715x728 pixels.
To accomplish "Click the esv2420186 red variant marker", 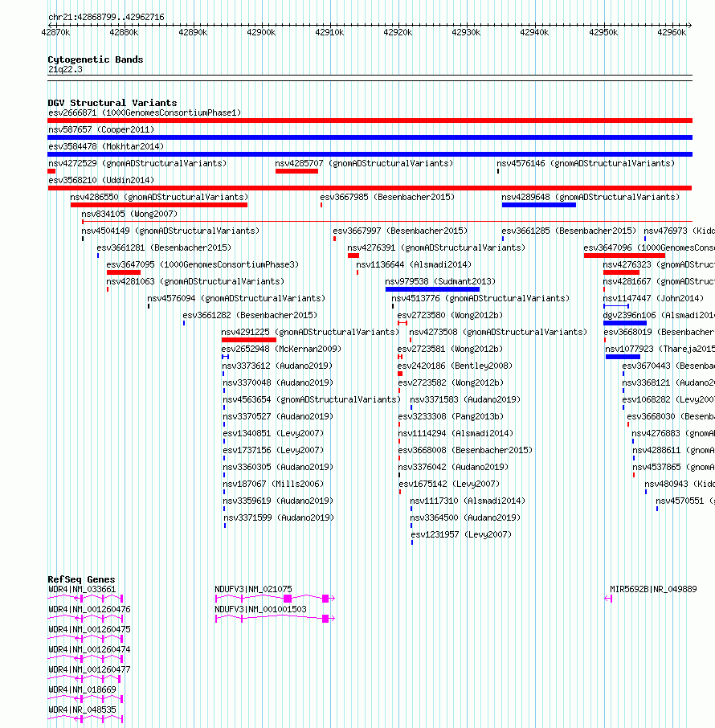I will pos(400,374).
